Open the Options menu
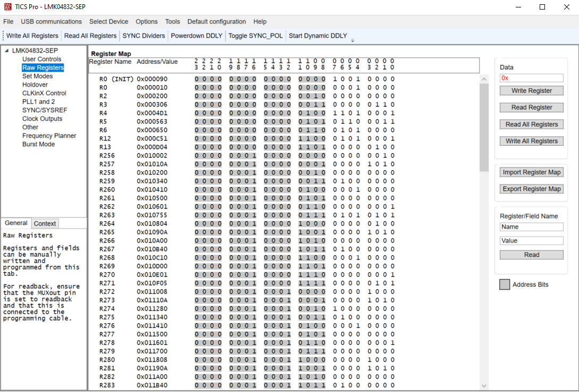Viewport: 579px width, 392px height. 146,21
